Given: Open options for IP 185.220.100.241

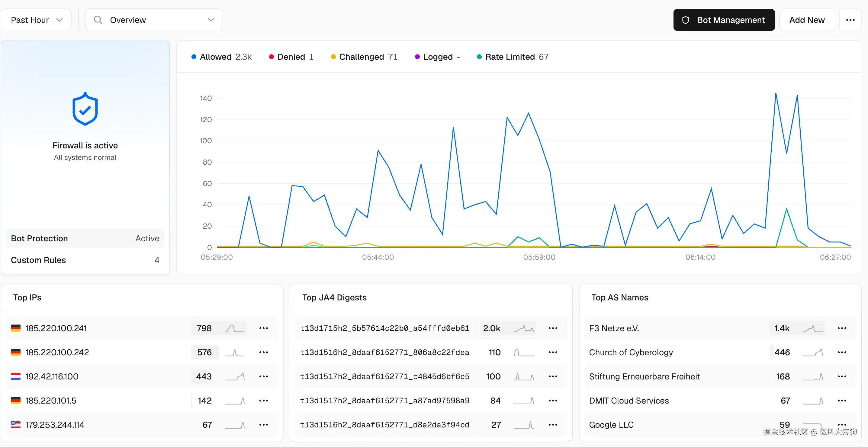Looking at the screenshot, I should (x=263, y=328).
